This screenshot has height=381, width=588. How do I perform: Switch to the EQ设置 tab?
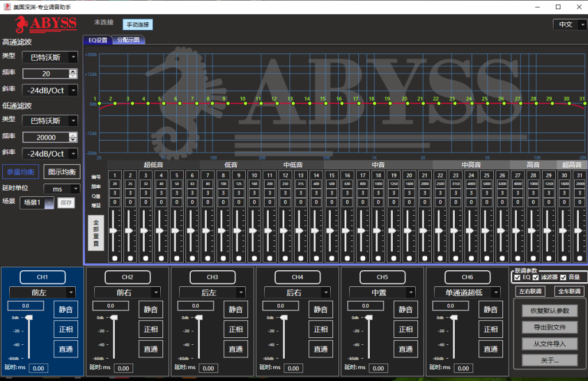pyautogui.click(x=98, y=40)
